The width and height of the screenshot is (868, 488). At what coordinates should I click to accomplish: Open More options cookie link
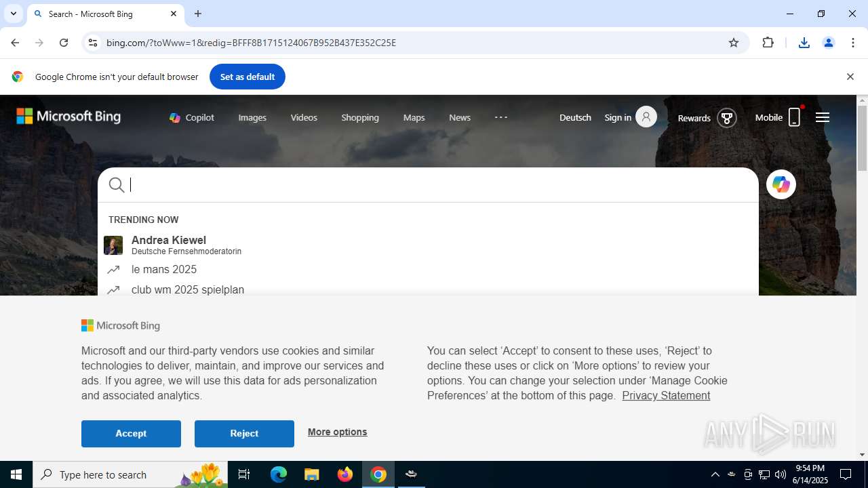[x=337, y=432]
